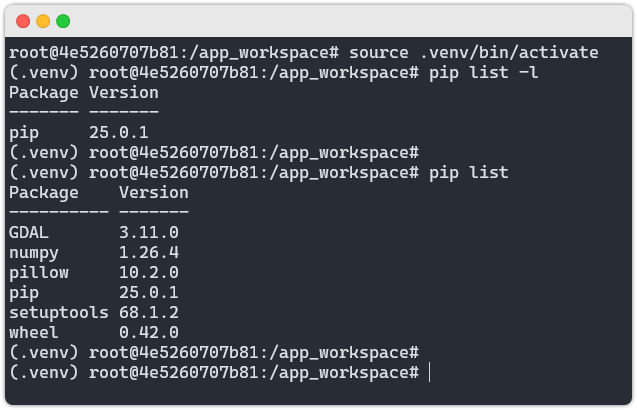Click the GDAL package name

coord(29,232)
